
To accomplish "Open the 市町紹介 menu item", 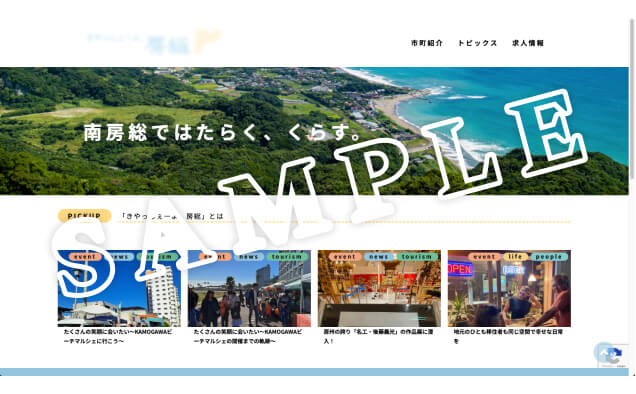I will (427, 43).
